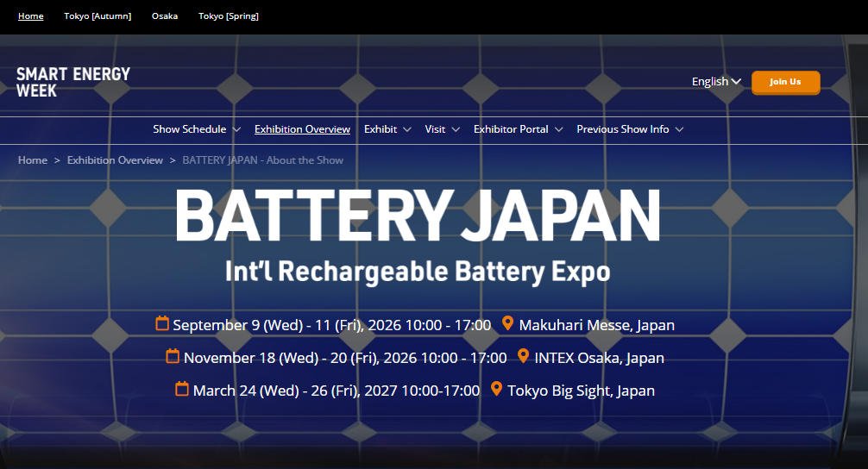Click the calendar icon beside September 9 date

[162, 323]
